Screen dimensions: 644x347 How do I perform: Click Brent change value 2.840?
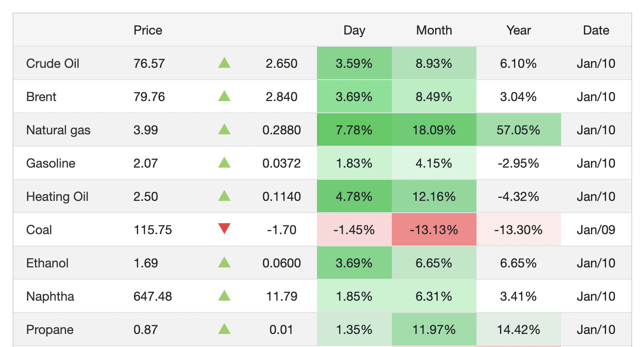tap(282, 97)
